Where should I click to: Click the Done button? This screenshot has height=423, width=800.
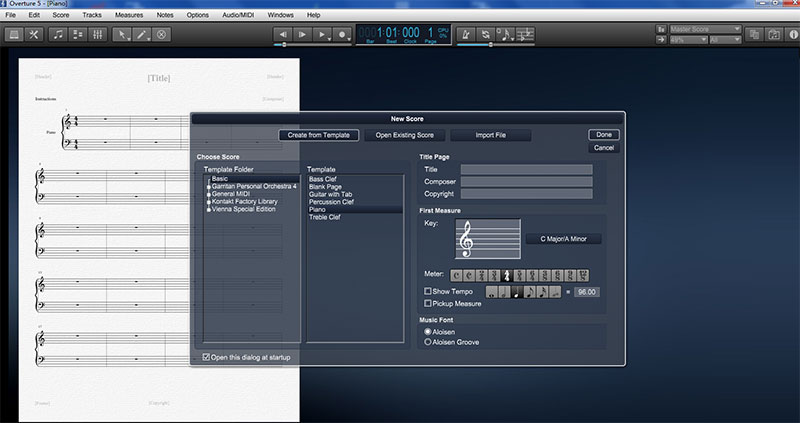[603, 134]
